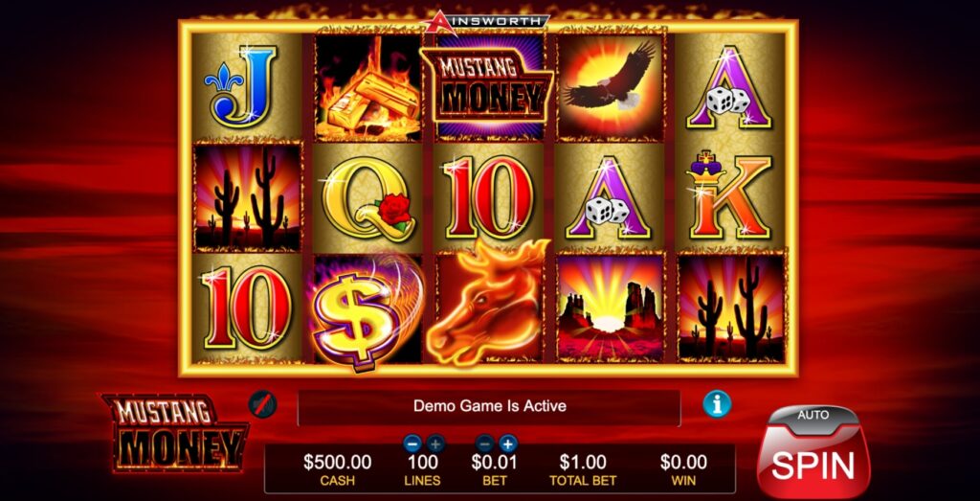The height and width of the screenshot is (501, 980).
Task: Click the burning gold bars symbol
Action: pyautogui.click(x=368, y=88)
